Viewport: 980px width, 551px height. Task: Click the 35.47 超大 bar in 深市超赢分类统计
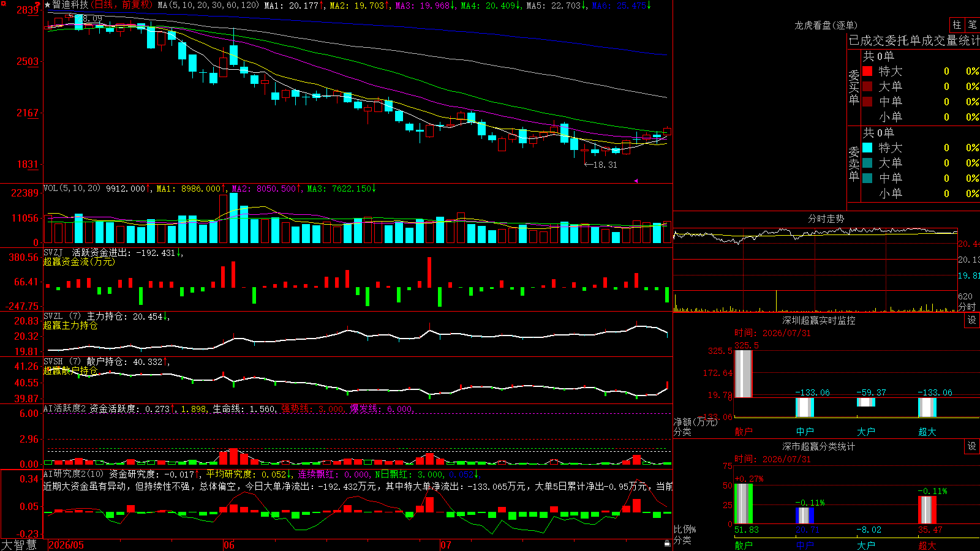point(927,510)
